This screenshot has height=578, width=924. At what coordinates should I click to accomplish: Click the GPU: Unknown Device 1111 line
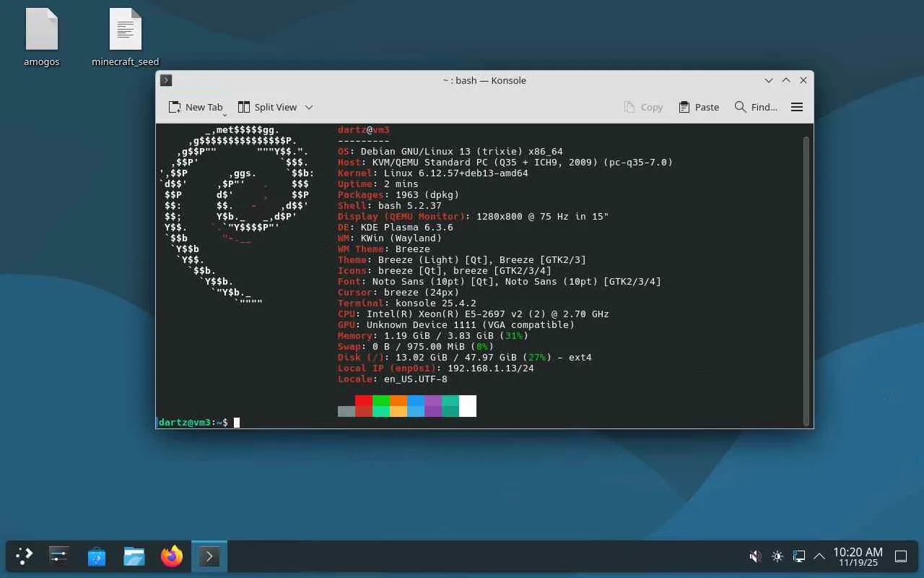click(x=456, y=325)
